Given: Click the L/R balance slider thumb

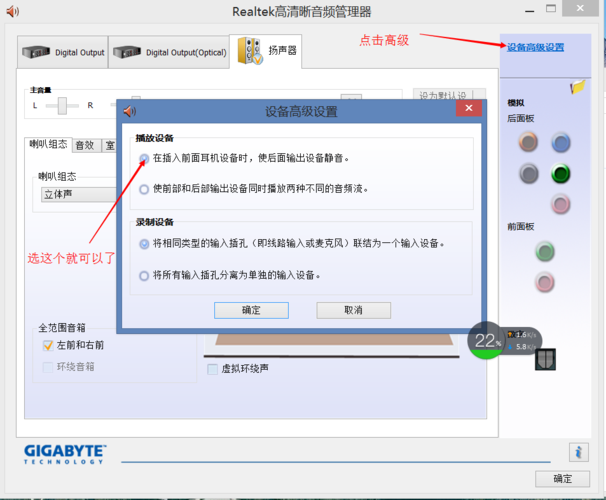Looking at the screenshot, I should point(62,105).
